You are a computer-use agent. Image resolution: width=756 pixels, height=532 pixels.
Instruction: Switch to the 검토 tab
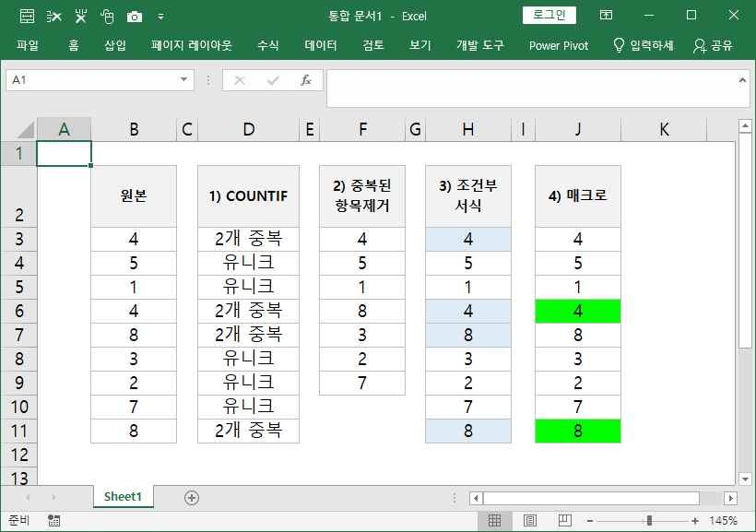[373, 45]
